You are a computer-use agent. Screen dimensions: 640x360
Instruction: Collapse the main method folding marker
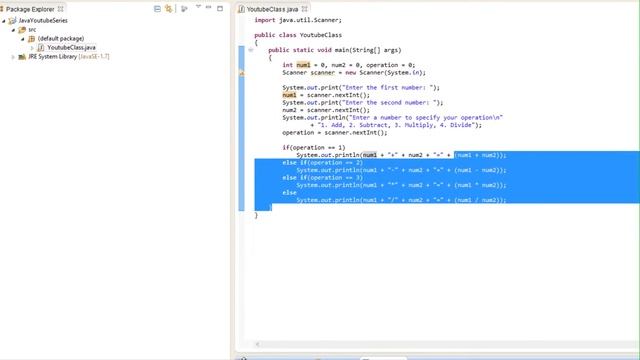click(x=251, y=50)
